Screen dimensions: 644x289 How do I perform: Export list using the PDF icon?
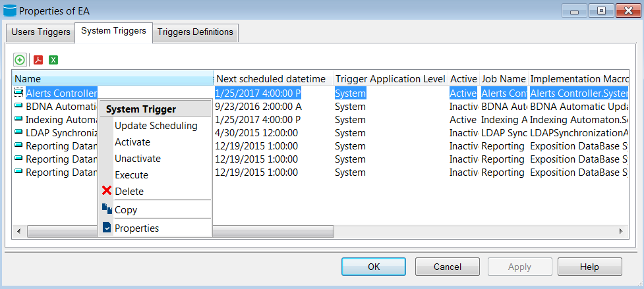[x=38, y=60]
